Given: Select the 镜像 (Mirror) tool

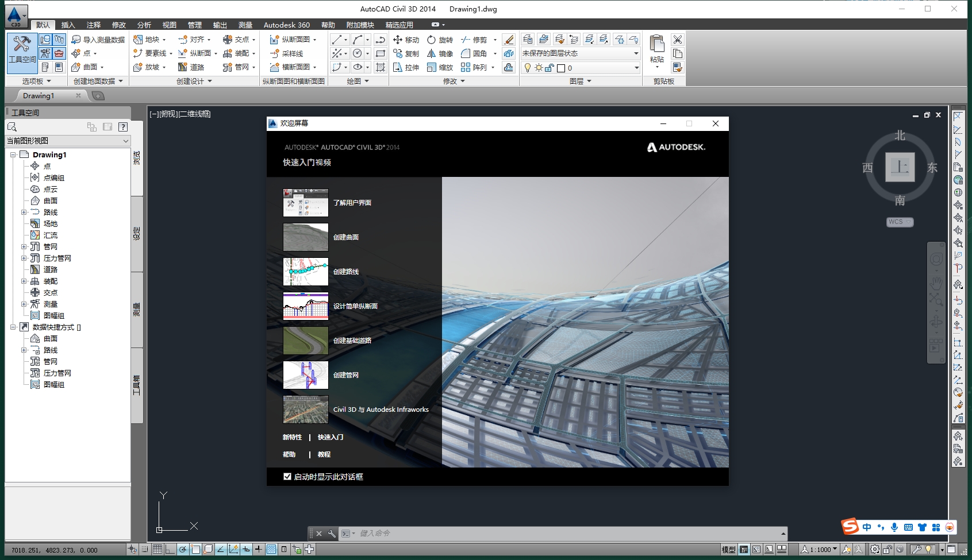Looking at the screenshot, I should tap(440, 53).
